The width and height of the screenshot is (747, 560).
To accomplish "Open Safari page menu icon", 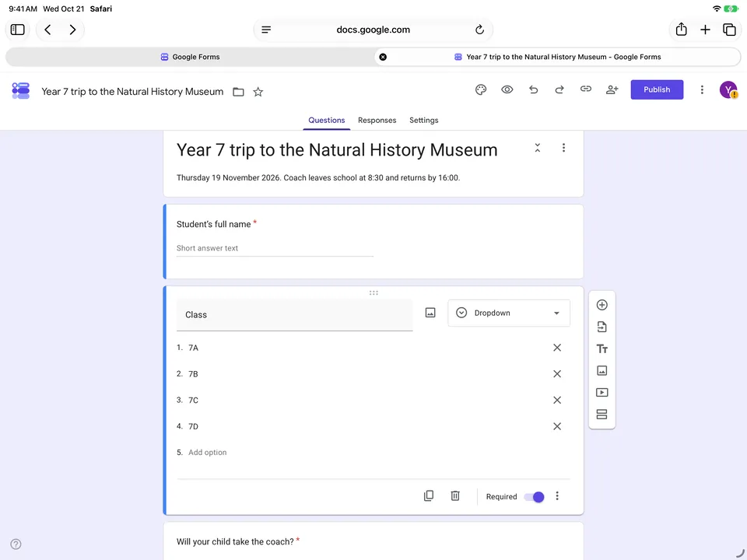I will pyautogui.click(x=266, y=30).
